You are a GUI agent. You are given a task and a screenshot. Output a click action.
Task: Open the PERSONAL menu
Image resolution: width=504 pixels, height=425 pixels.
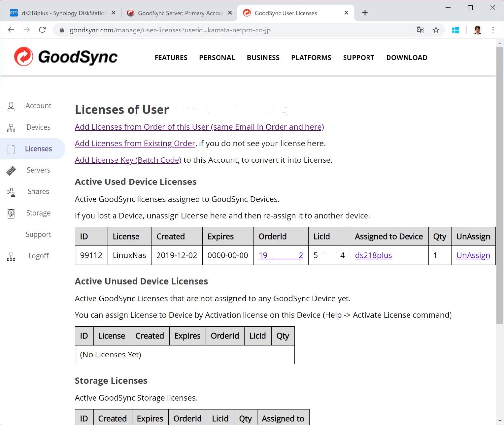[x=217, y=58]
